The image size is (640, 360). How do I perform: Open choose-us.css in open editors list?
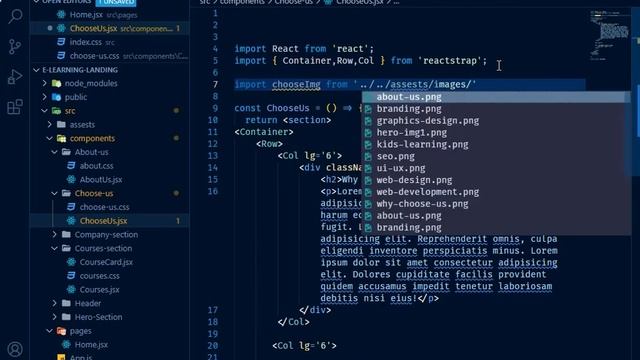110,56
